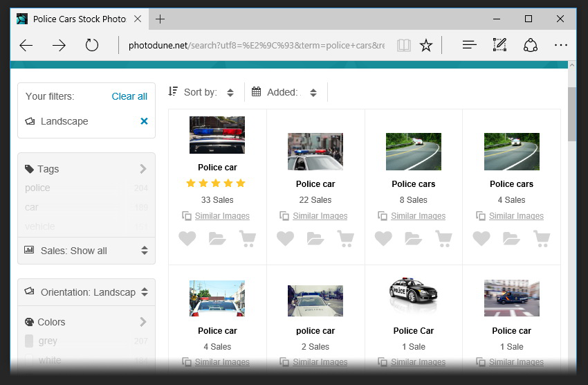
Task: Open a new browser tab
Action: click(x=160, y=19)
